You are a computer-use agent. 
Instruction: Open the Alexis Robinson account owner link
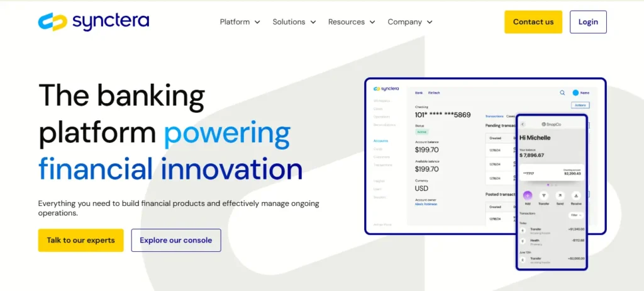coord(427,205)
